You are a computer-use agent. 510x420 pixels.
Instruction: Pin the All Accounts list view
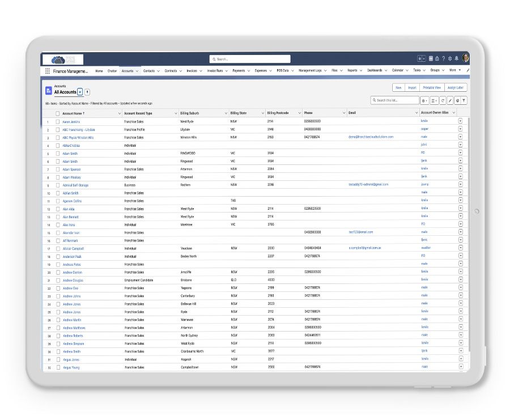click(87, 92)
